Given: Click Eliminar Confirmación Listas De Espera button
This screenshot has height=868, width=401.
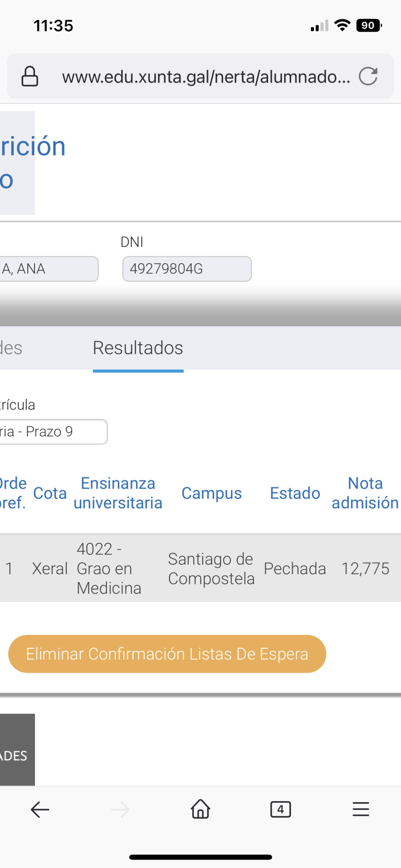Looking at the screenshot, I should (x=167, y=654).
